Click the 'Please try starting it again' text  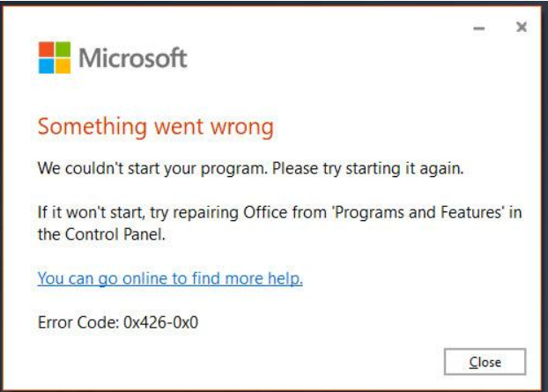(367, 168)
